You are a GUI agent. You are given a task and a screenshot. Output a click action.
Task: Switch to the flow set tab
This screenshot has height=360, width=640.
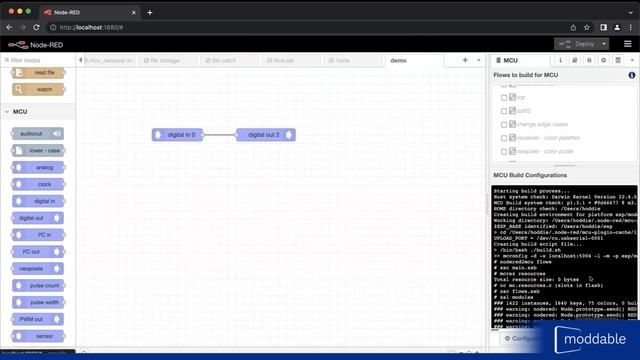tap(291, 60)
